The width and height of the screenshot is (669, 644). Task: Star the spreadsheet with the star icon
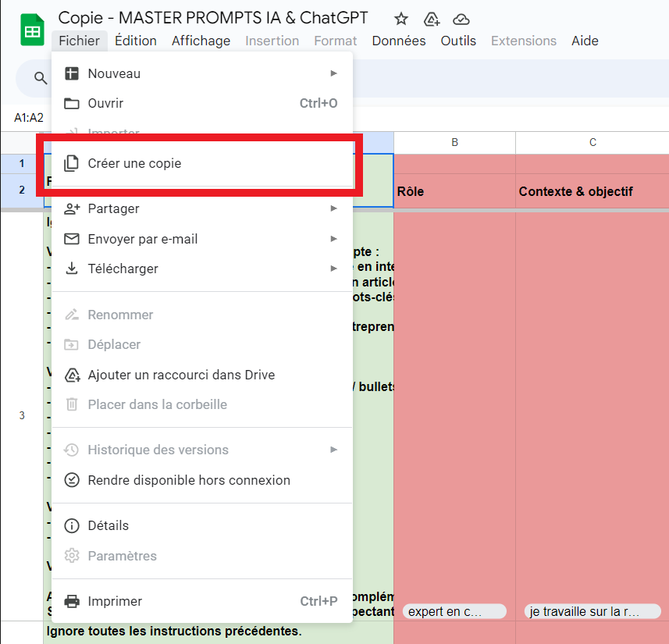point(401,20)
